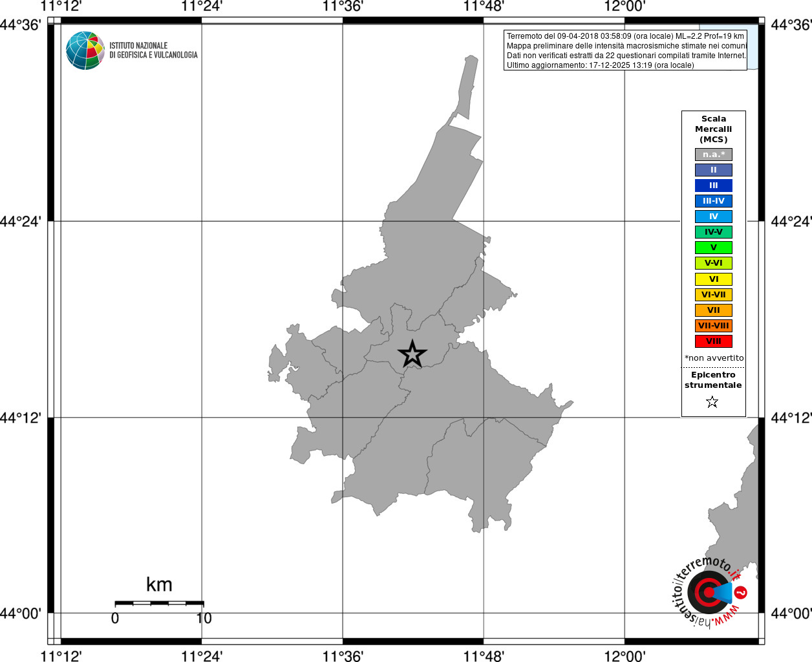
Task: Select the III intensity swatch
Action: click(714, 186)
